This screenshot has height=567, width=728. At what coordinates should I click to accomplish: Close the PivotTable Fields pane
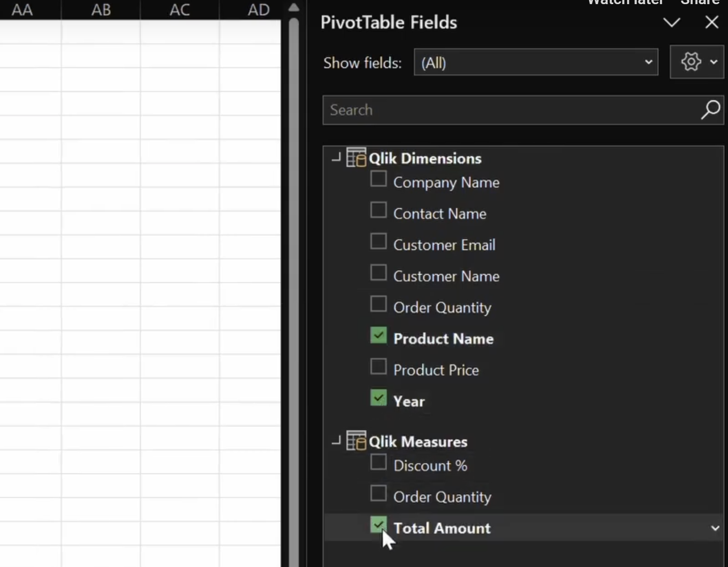coord(712,22)
